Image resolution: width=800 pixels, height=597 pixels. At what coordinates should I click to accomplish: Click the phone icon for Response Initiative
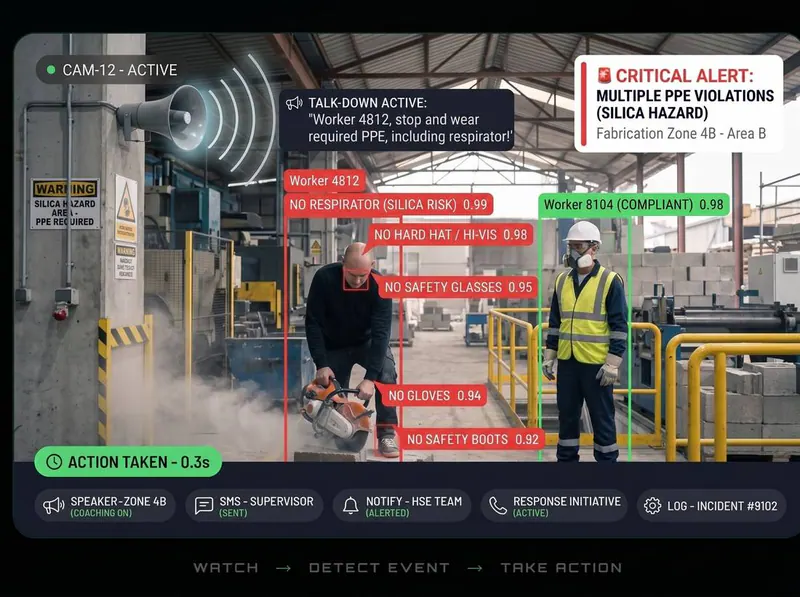(497, 506)
